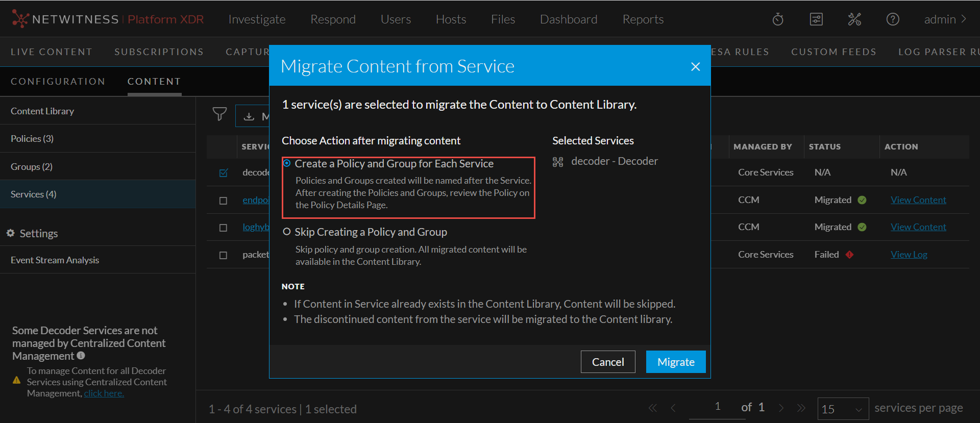
Task: Select Skip Creating a Policy and Group
Action: pos(287,232)
